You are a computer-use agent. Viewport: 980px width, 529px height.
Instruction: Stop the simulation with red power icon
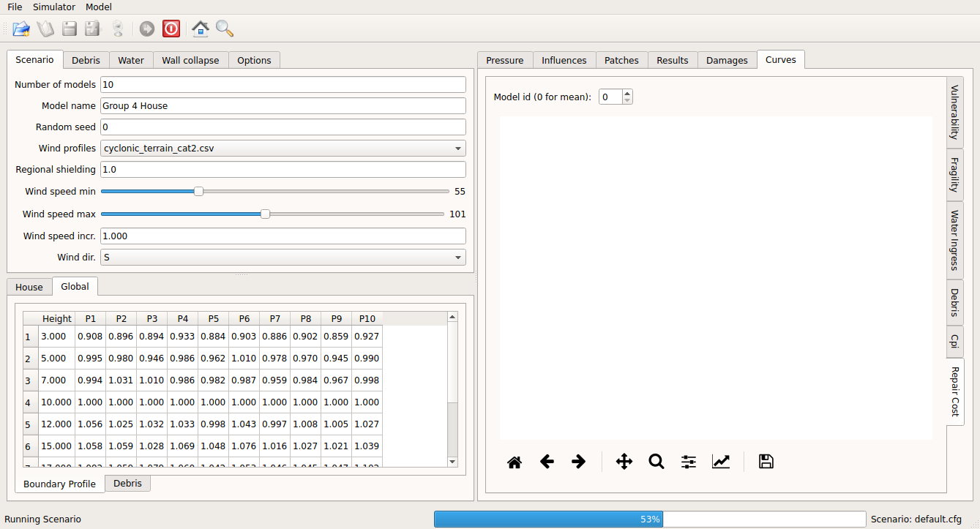[171, 29]
